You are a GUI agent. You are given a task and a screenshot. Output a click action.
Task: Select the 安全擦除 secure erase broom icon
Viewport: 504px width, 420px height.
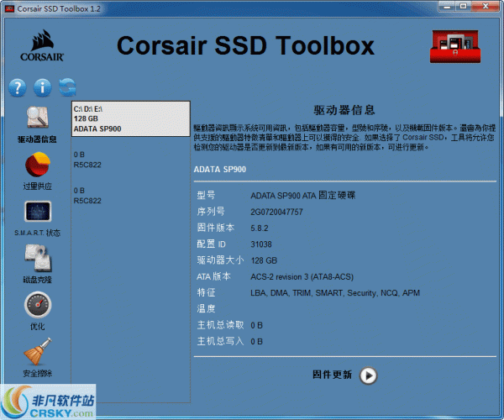click(x=37, y=351)
